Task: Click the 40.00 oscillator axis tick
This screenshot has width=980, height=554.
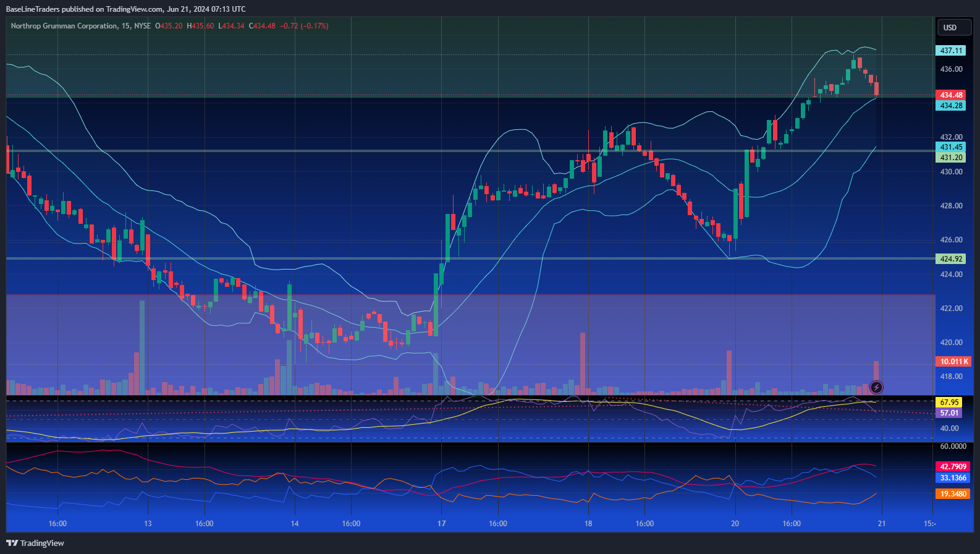Action: pos(949,428)
